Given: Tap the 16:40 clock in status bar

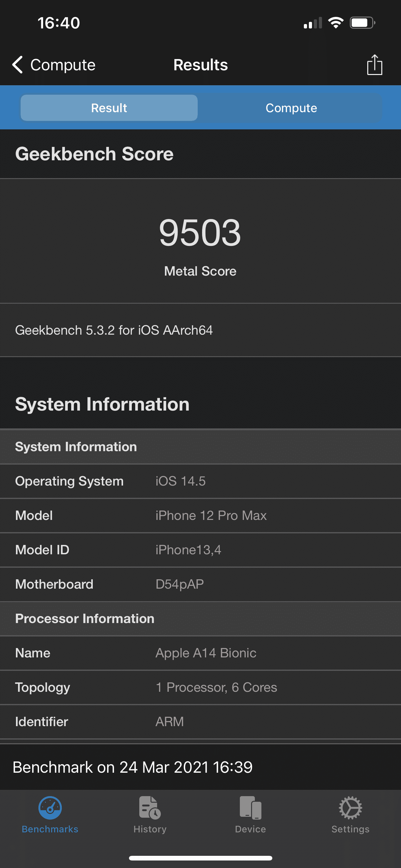Looking at the screenshot, I should (59, 23).
